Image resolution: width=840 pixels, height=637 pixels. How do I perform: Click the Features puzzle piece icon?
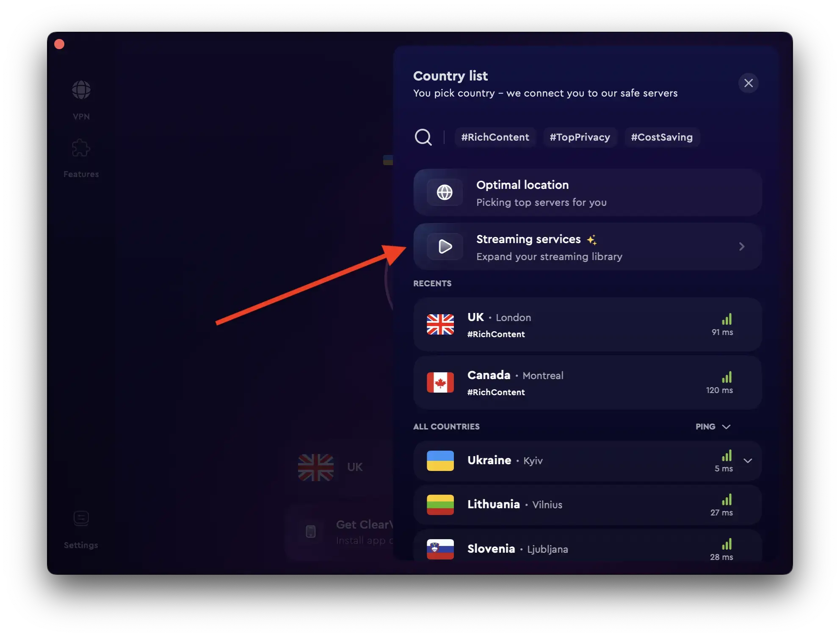tap(80, 147)
